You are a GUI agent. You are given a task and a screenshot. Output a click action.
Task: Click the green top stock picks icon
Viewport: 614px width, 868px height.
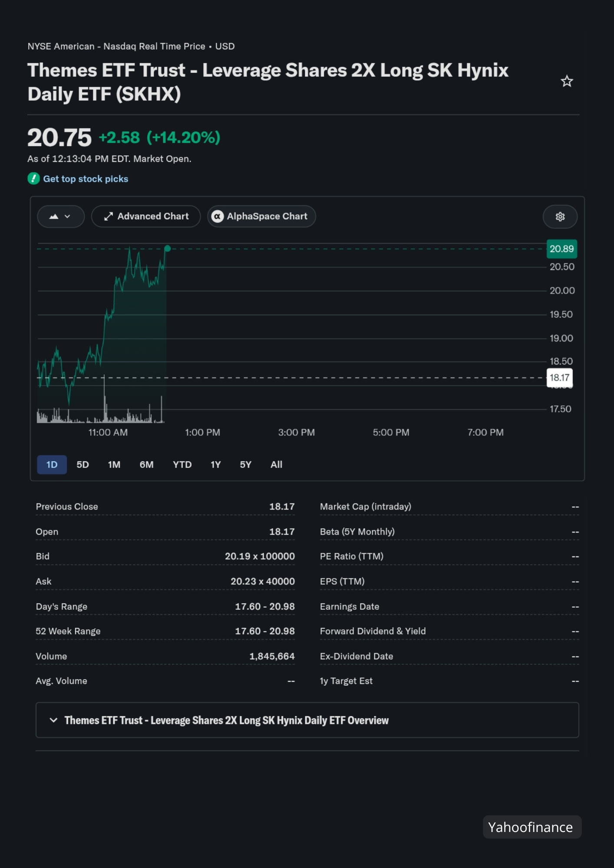click(x=33, y=178)
